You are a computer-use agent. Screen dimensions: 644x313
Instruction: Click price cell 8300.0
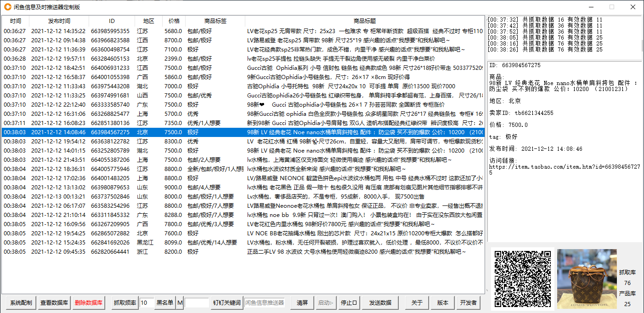tap(174, 142)
